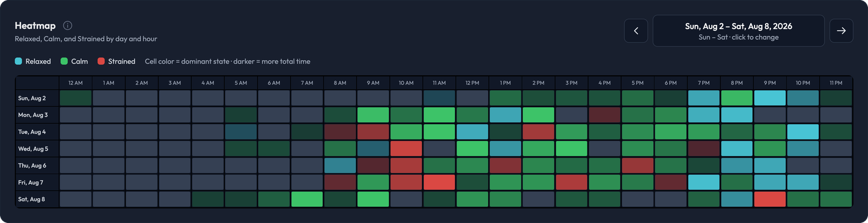Go to next week with right arrow
Image resolution: width=868 pixels, height=223 pixels.
841,31
